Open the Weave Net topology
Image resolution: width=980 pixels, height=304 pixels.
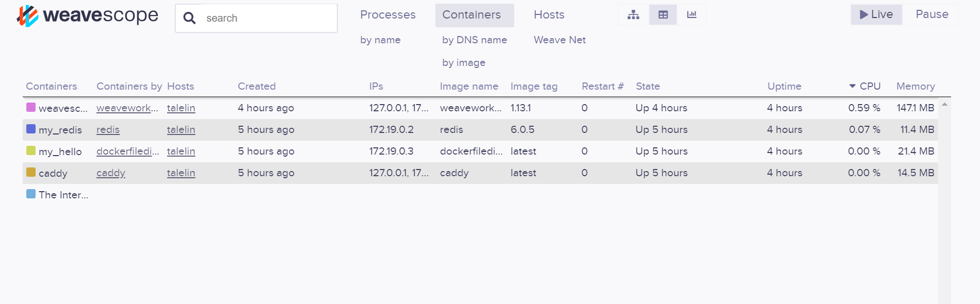point(560,40)
